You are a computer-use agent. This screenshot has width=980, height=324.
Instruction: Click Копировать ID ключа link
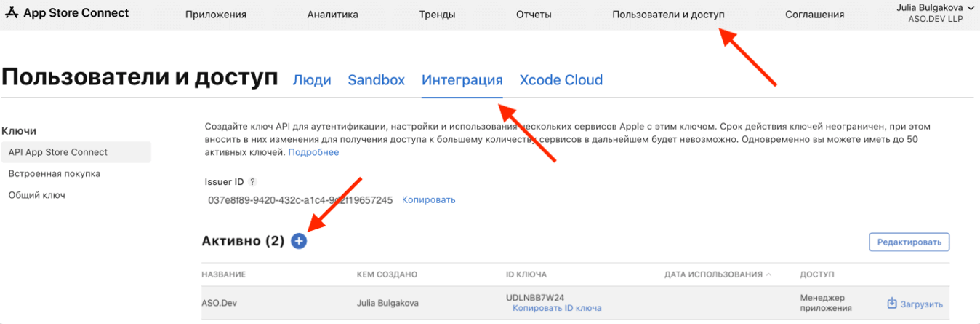click(x=557, y=308)
